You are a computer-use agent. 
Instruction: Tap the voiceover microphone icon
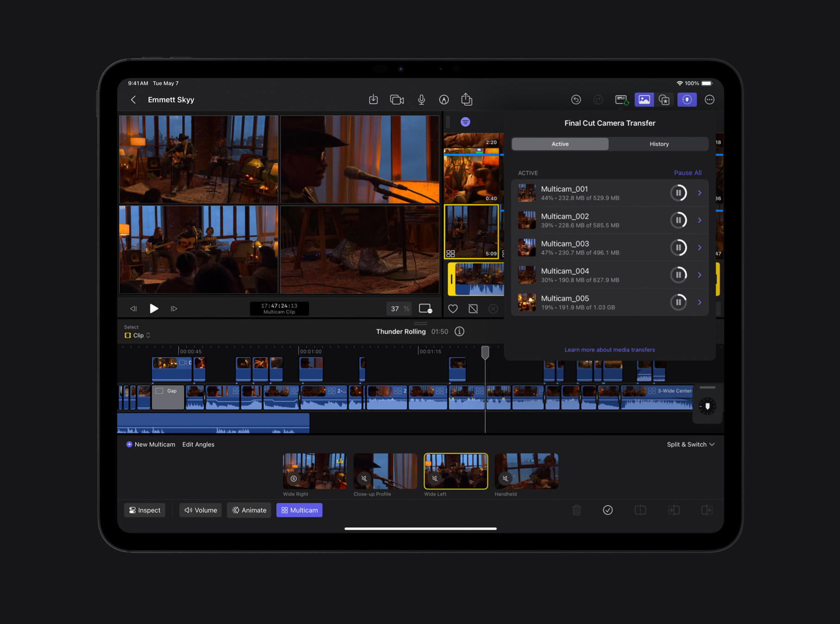click(421, 100)
